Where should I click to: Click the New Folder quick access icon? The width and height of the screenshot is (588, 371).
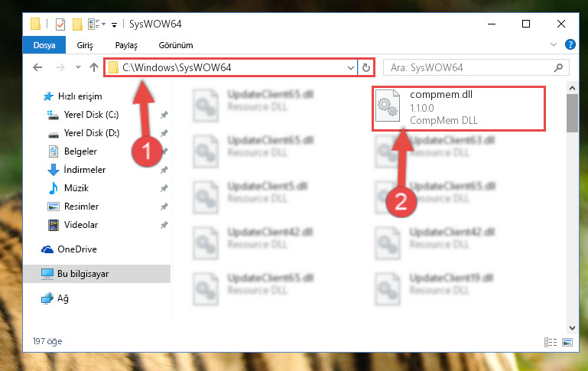click(78, 24)
